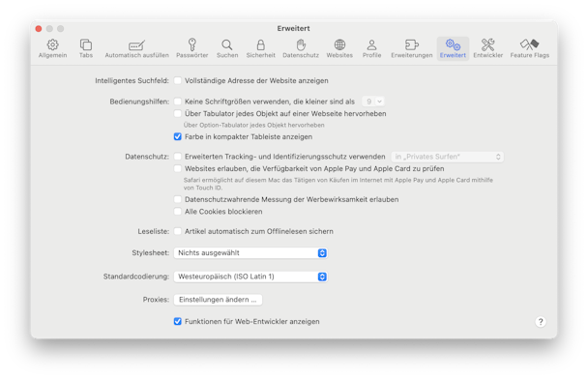Enable Artikel automatisch zum Offlinelesen sichern
The image size is (588, 379).
click(x=178, y=231)
